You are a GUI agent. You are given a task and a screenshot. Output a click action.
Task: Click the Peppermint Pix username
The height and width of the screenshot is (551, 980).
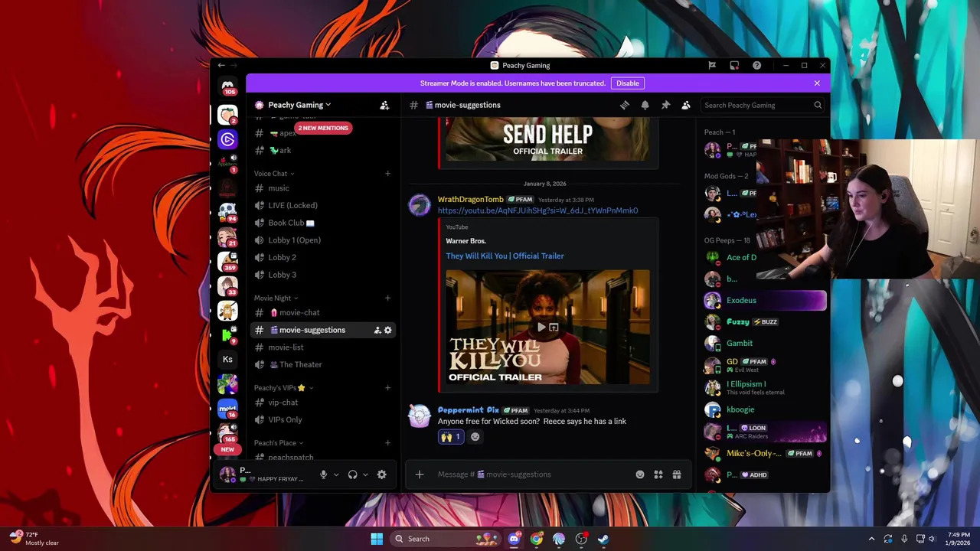[x=468, y=410]
